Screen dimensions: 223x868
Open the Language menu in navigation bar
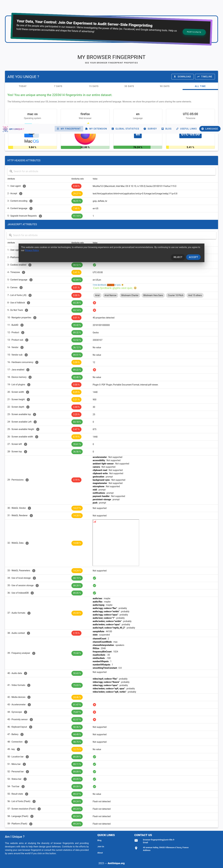coord(210,129)
